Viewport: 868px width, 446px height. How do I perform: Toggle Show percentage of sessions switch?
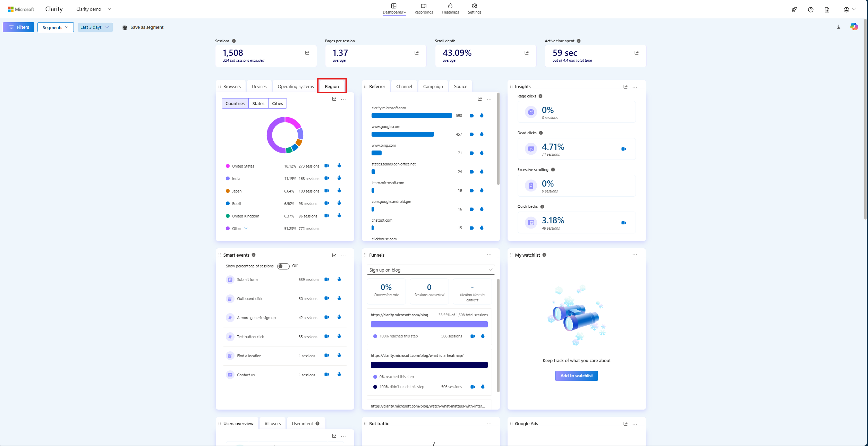(x=283, y=266)
